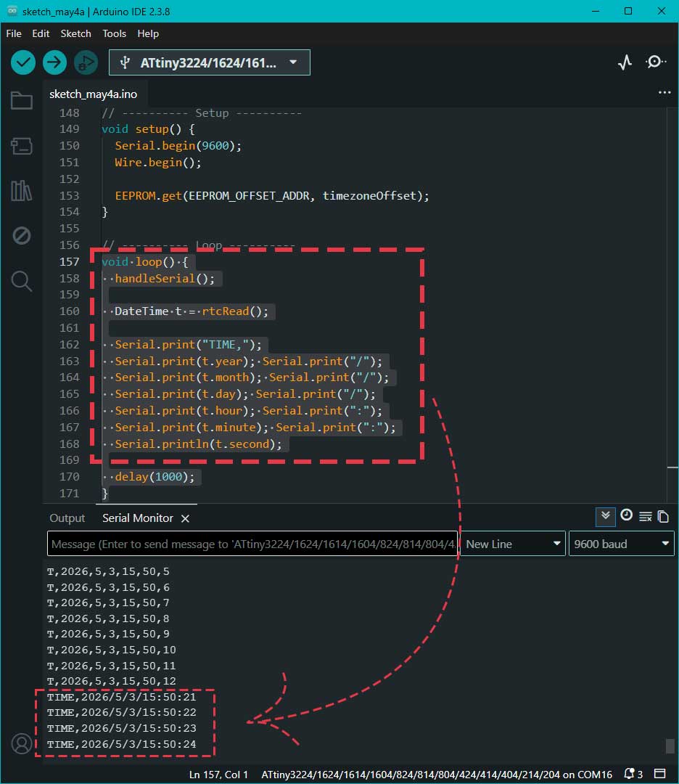Click the Upload arrow button
This screenshot has width=679, height=784.
coord(54,62)
